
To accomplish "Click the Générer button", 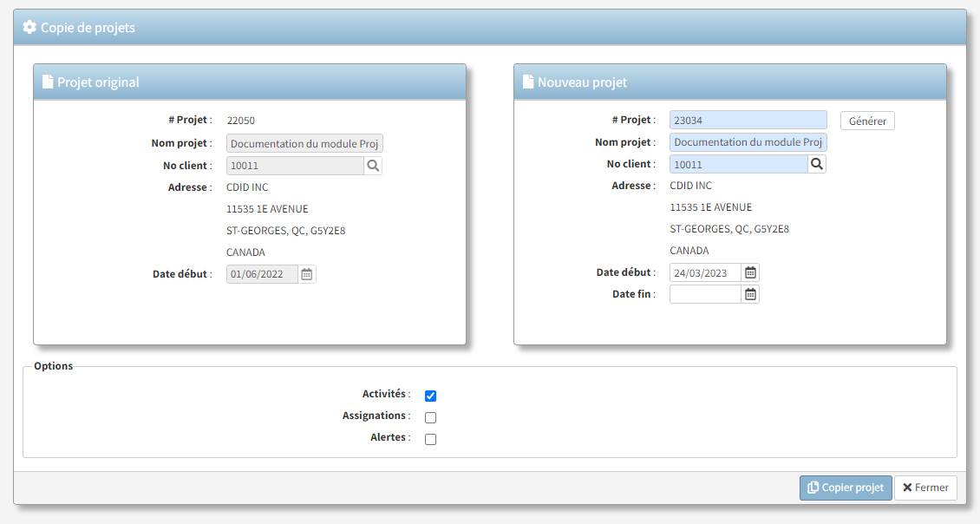I will pos(866,120).
